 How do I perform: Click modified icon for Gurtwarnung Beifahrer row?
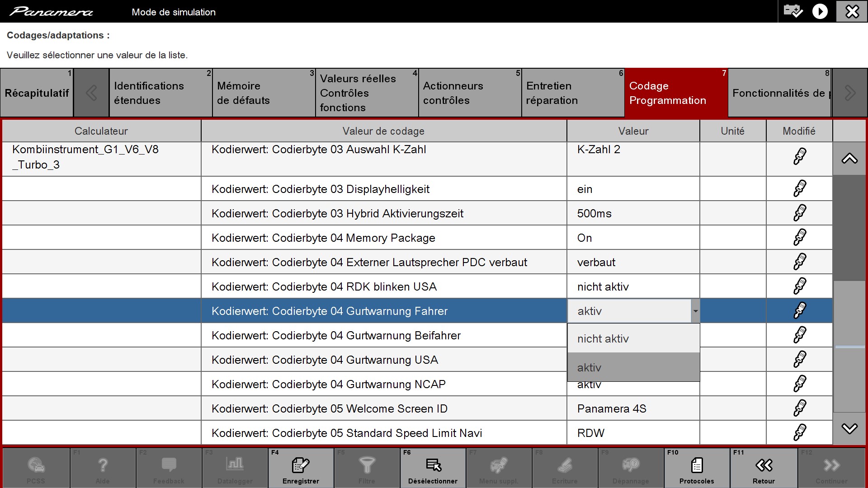pyautogui.click(x=799, y=335)
